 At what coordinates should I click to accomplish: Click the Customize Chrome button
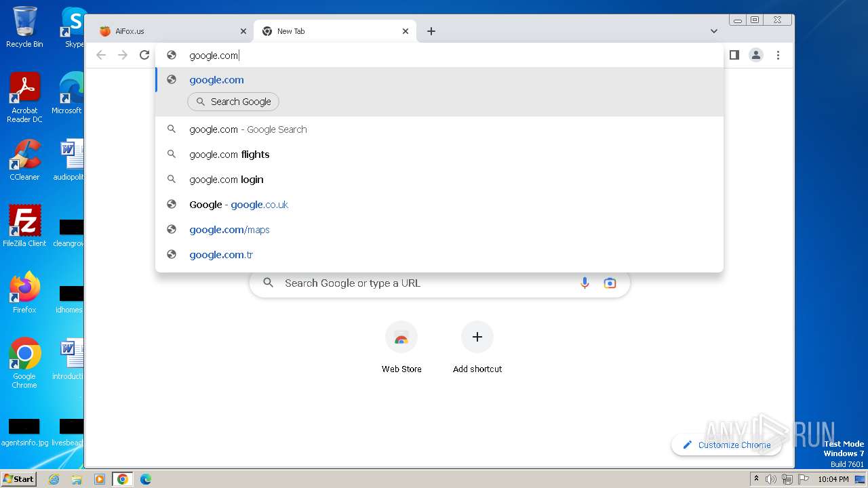coord(726,445)
